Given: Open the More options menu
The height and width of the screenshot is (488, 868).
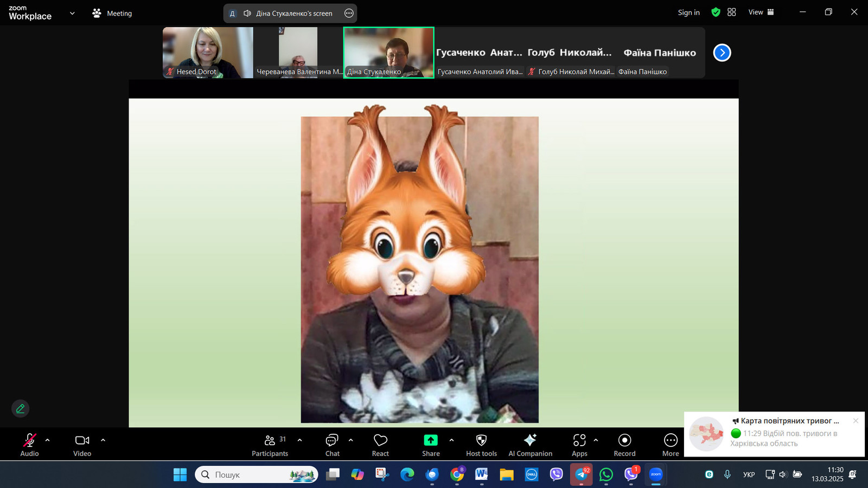Looking at the screenshot, I should pyautogui.click(x=671, y=445).
